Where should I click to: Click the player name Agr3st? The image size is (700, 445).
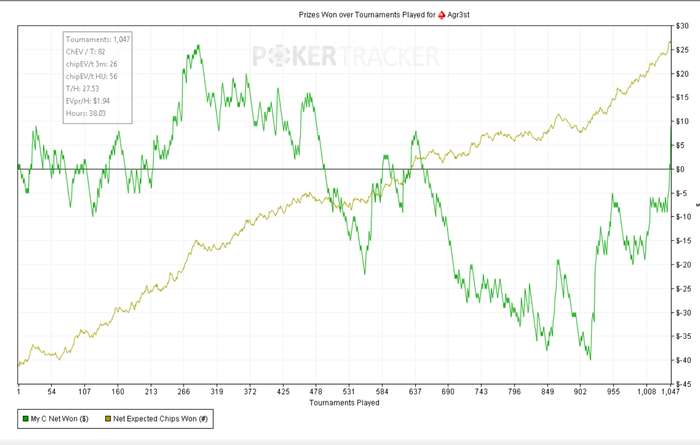[458, 15]
